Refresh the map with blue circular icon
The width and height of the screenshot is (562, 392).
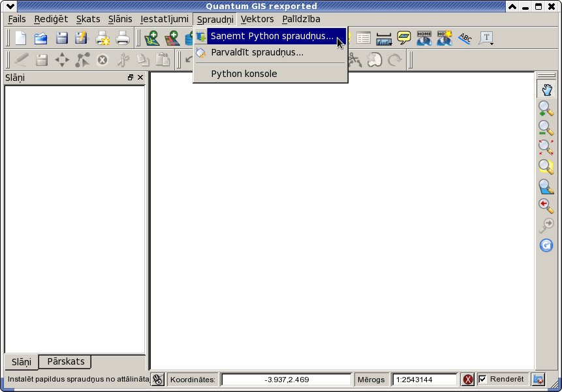click(x=546, y=245)
